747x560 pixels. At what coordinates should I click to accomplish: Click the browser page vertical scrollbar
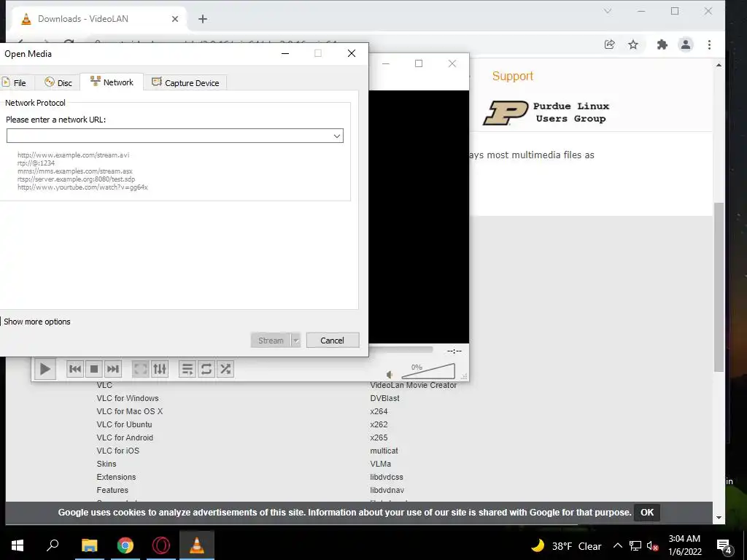(719, 287)
